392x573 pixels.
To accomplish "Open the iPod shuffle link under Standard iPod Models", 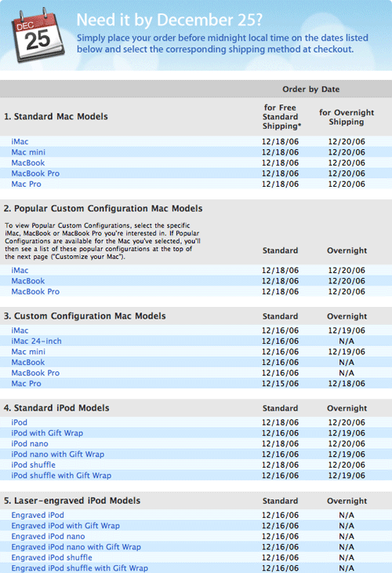I will 33,465.
